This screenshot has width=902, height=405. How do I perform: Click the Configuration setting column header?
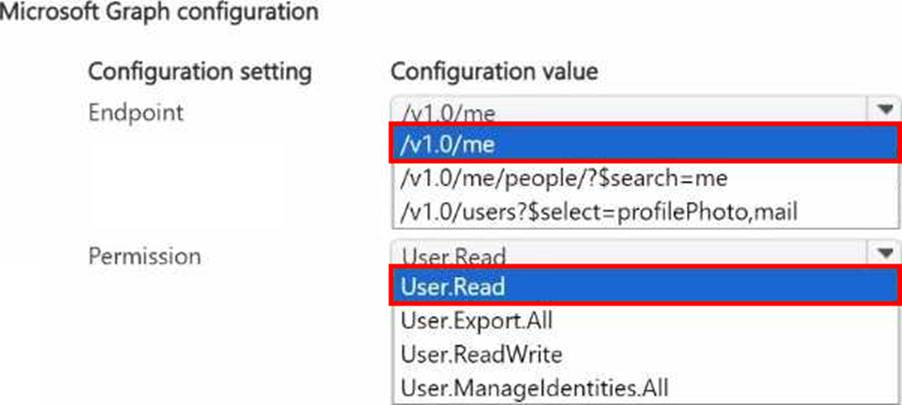(200, 72)
